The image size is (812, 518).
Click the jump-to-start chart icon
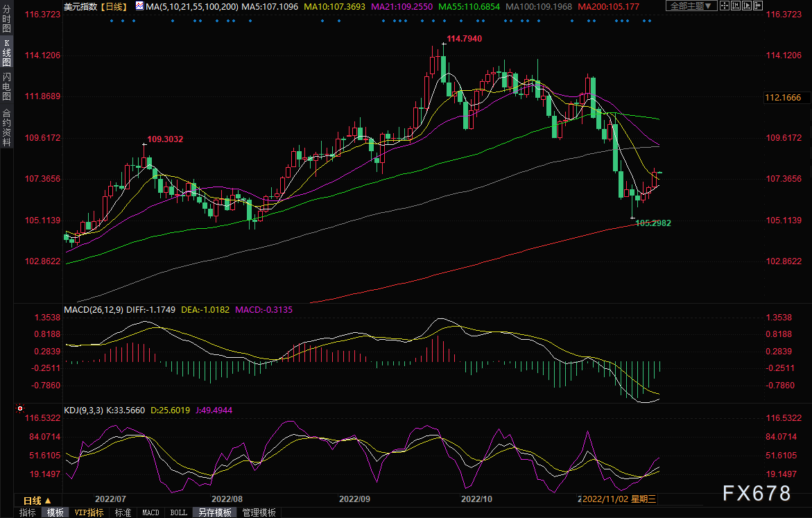(x=736, y=6)
